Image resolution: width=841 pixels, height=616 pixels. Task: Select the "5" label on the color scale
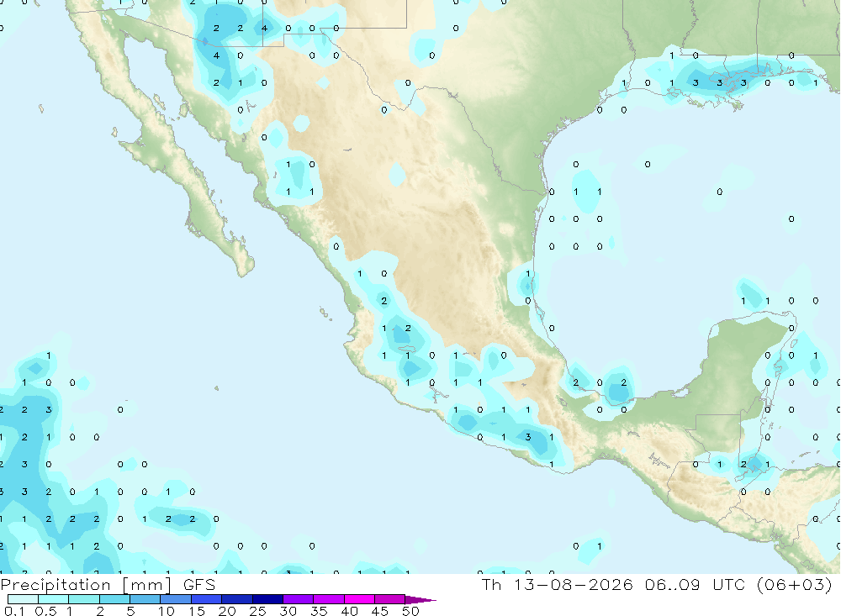[130, 611]
